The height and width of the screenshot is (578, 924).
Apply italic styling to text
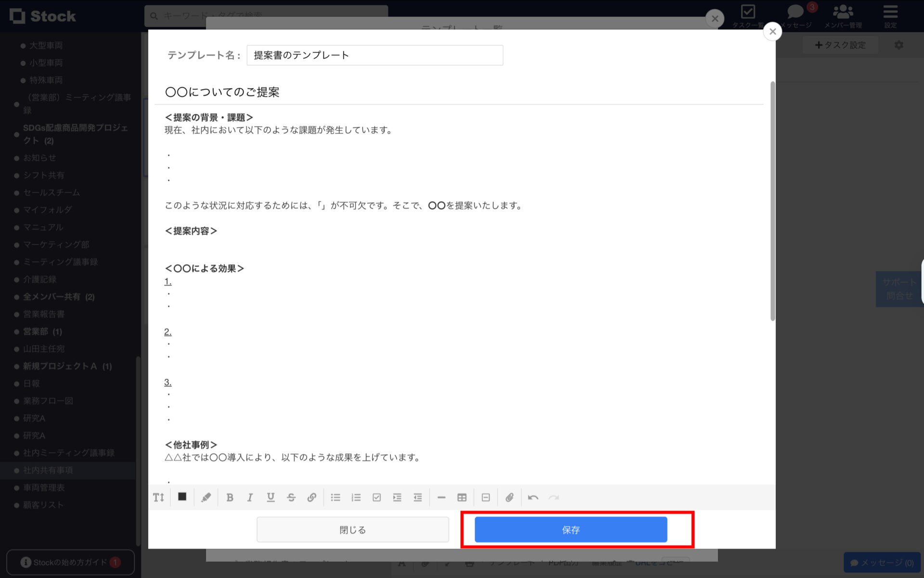(x=250, y=497)
